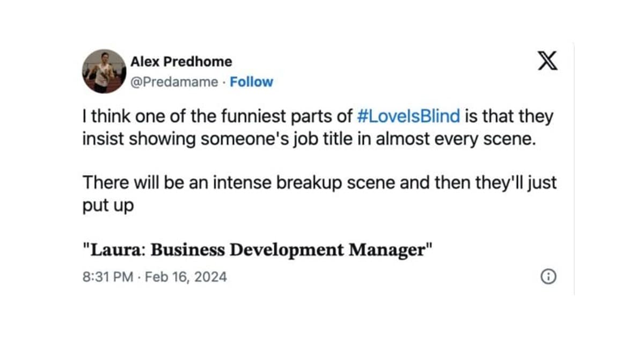Click the words "put up"
The height and width of the screenshot is (337, 644).
[x=107, y=206]
